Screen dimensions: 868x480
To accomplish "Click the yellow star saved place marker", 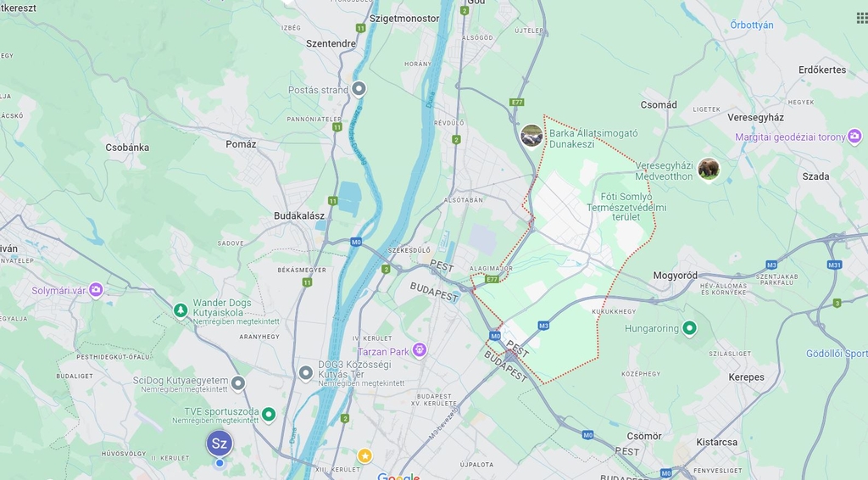I will pyautogui.click(x=364, y=455).
